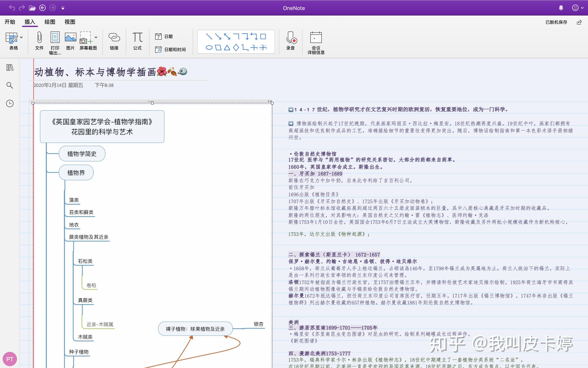
Task: Select the straight line shape
Action: coord(209,37)
